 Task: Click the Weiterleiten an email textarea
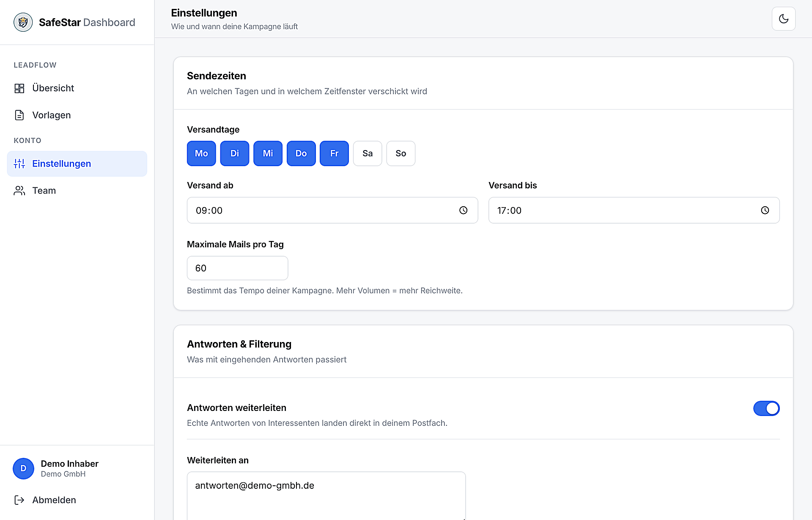tap(326, 495)
